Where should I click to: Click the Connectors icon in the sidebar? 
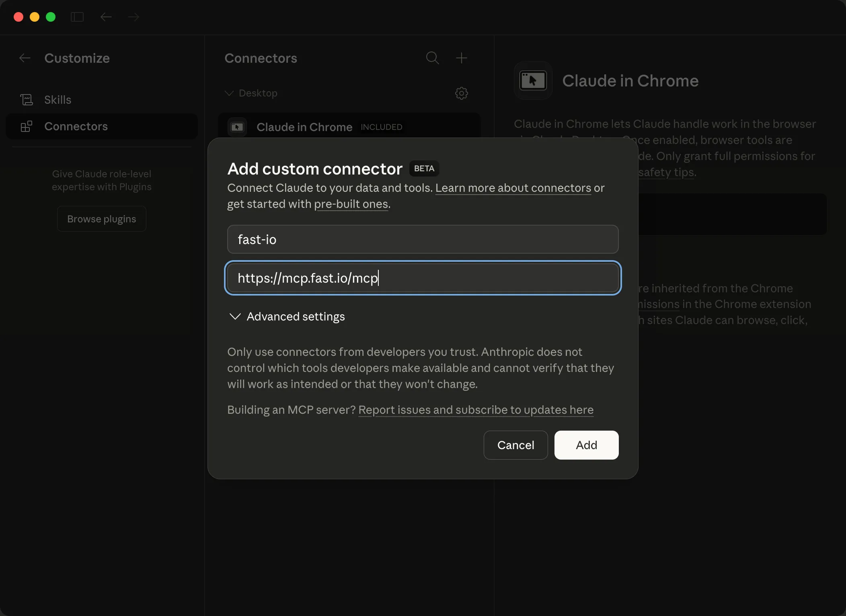tap(27, 126)
